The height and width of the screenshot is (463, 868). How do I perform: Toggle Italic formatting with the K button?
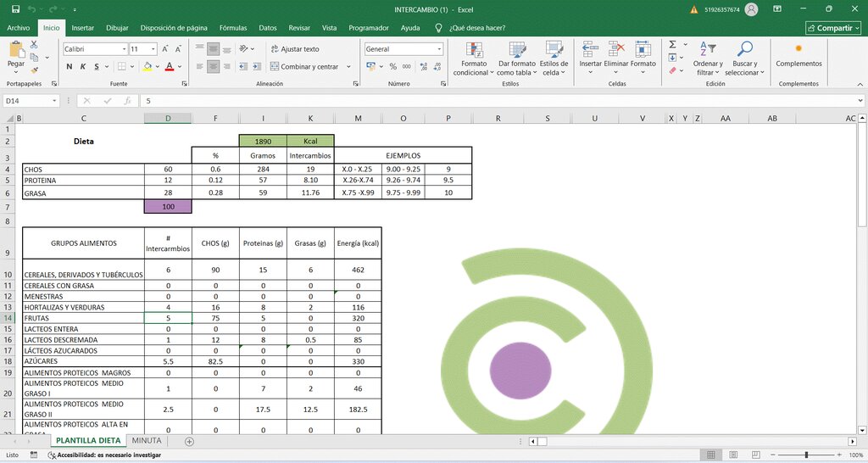83,66
